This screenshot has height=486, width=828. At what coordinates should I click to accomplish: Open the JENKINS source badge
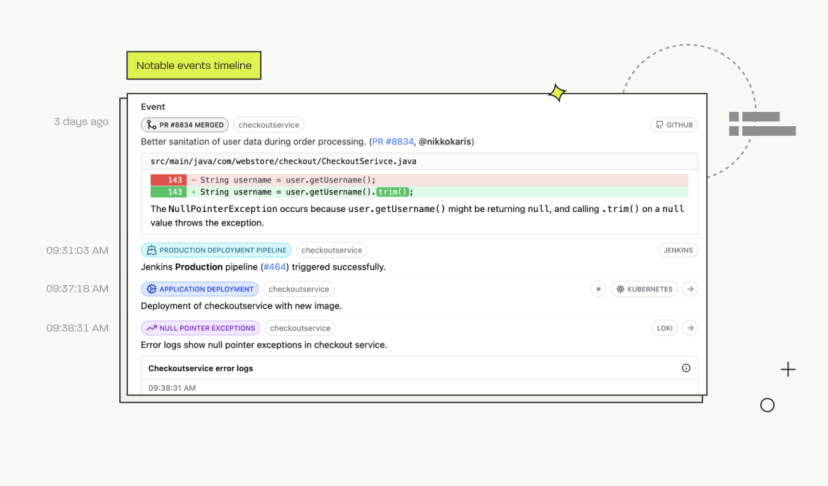coord(678,250)
